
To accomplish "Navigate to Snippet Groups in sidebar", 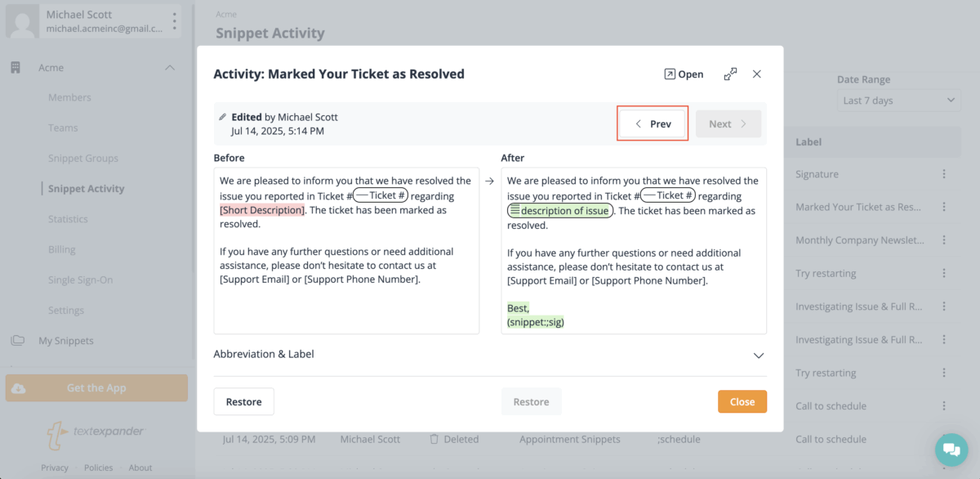I will click(x=83, y=159).
